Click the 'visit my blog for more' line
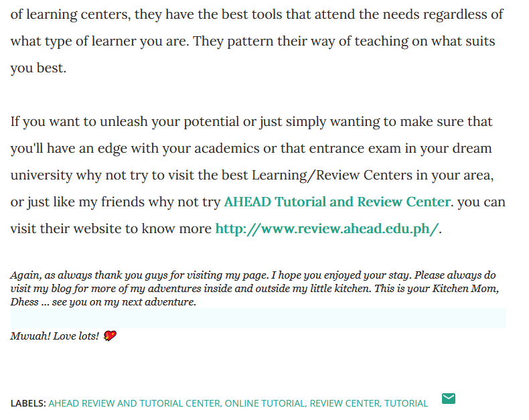 (254, 289)
